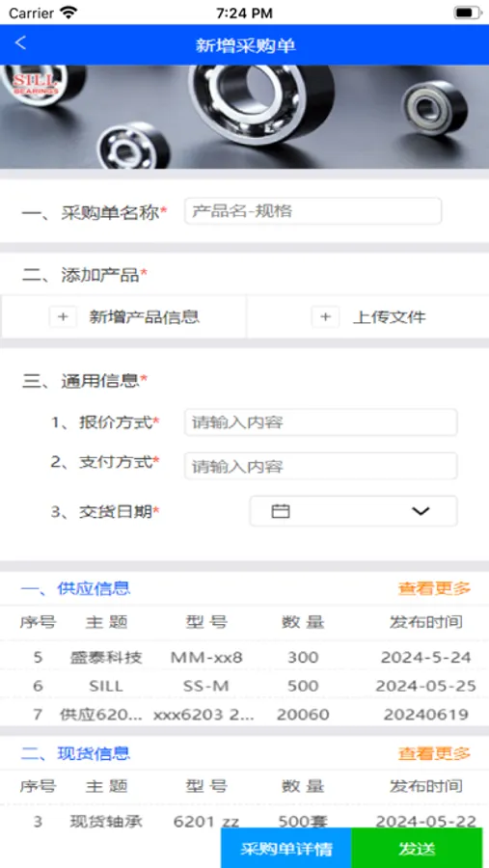
Task: Focus the 采购单名称 input field
Action: pyautogui.click(x=312, y=211)
